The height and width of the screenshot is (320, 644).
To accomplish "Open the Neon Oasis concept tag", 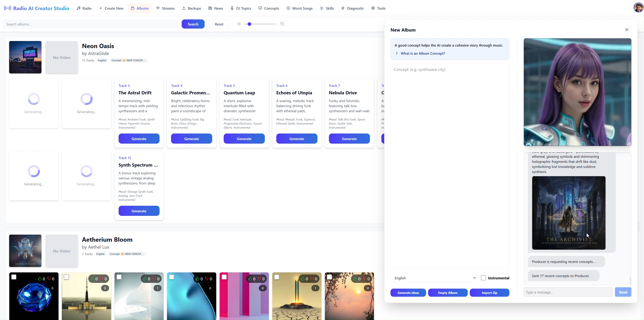I will point(129,60).
